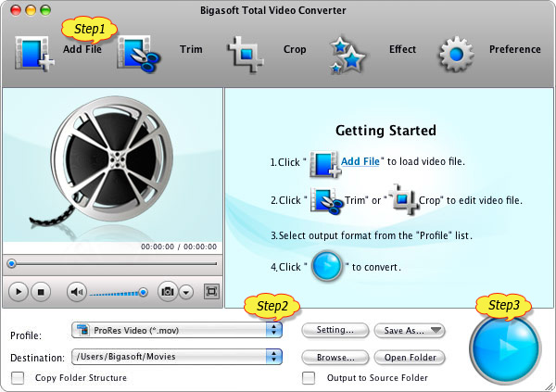This screenshot has width=556, height=392.
Task: Click the 00:00:00 / 00:00:00 time display
Action: click(x=179, y=247)
